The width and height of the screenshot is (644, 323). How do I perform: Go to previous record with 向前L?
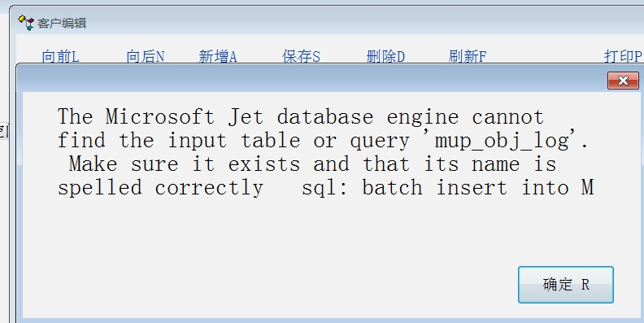pos(60,56)
